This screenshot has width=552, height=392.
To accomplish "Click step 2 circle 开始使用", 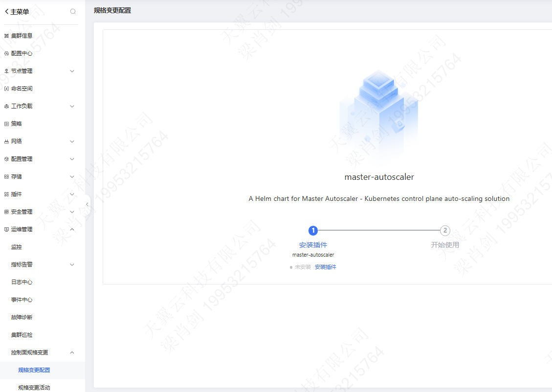I will 445,231.
